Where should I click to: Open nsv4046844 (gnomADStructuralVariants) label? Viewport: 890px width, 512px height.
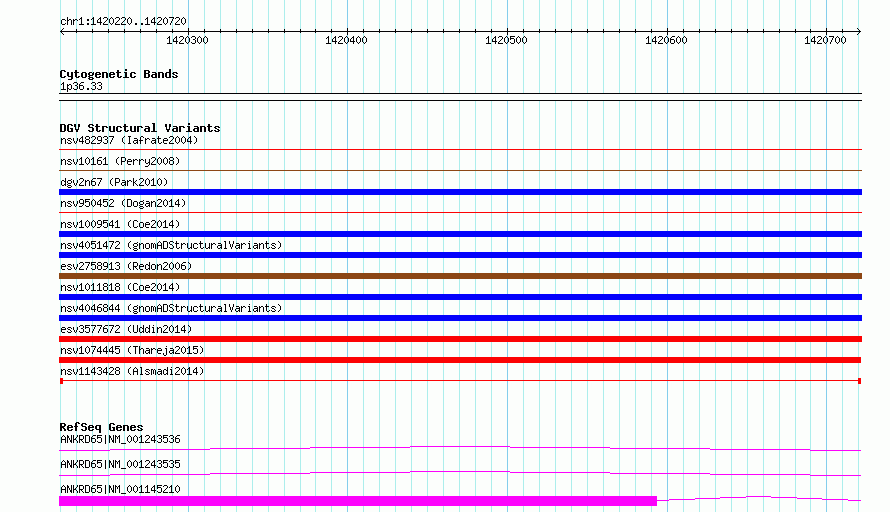171,308
